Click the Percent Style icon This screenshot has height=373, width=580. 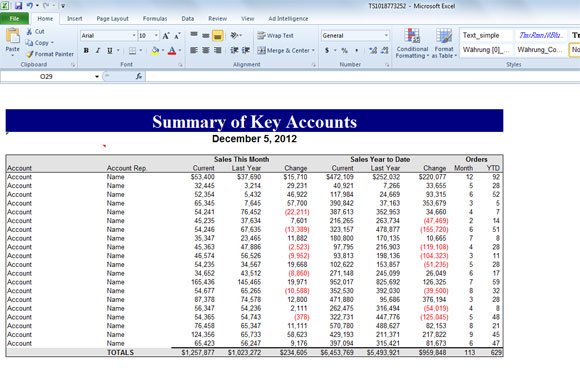click(x=344, y=50)
